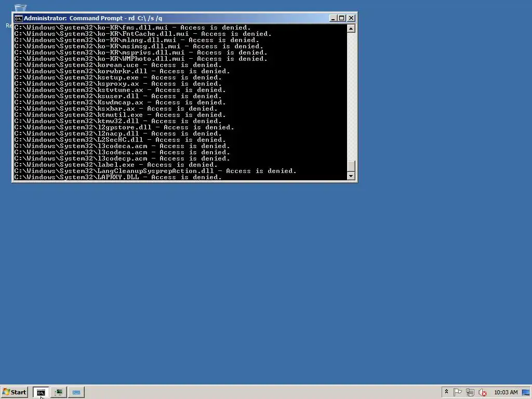This screenshot has height=399, width=532.
Task: Click the L2SecHC.dll output line
Action: (120, 140)
